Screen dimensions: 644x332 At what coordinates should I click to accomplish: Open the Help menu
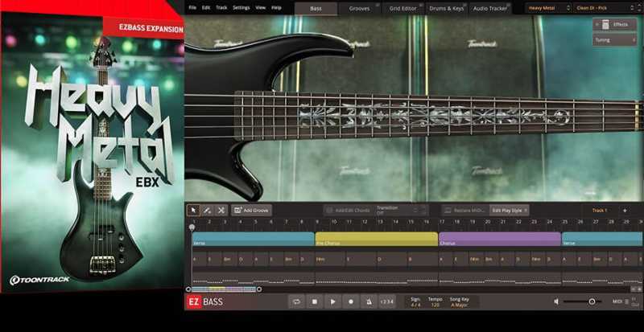click(x=276, y=8)
